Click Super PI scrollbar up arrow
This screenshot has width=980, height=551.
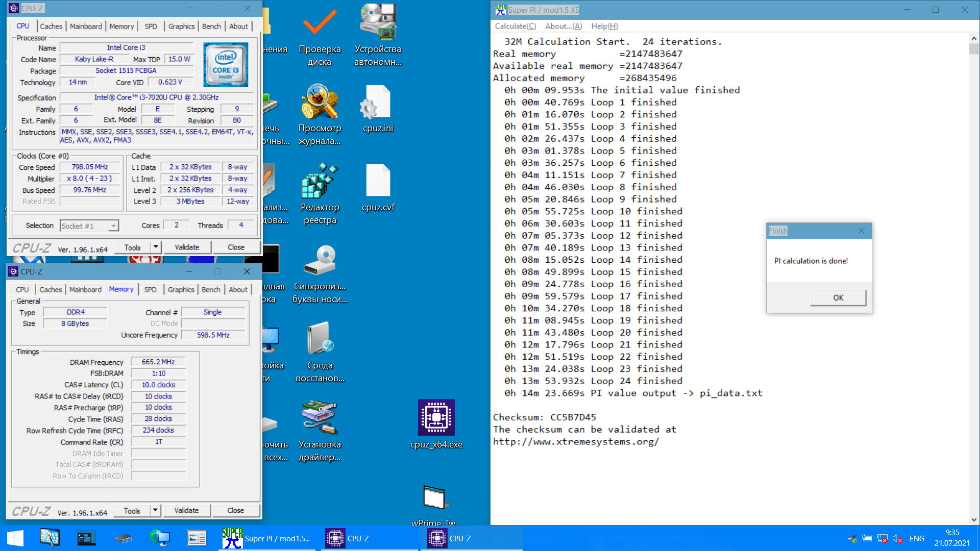[974, 38]
